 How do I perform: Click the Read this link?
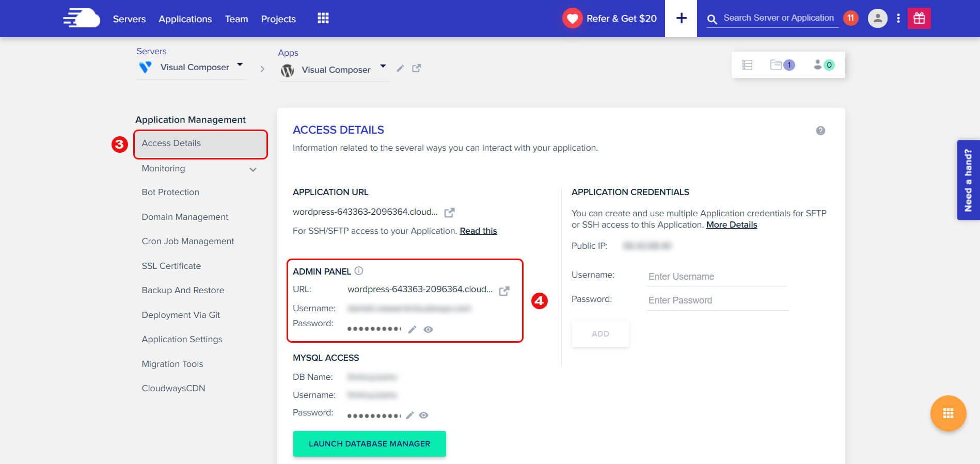478,231
